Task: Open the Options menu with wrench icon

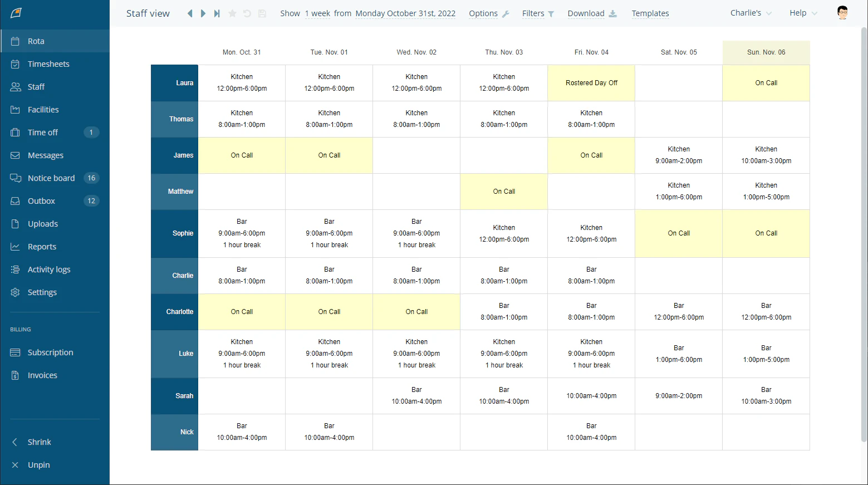Action: coord(488,13)
